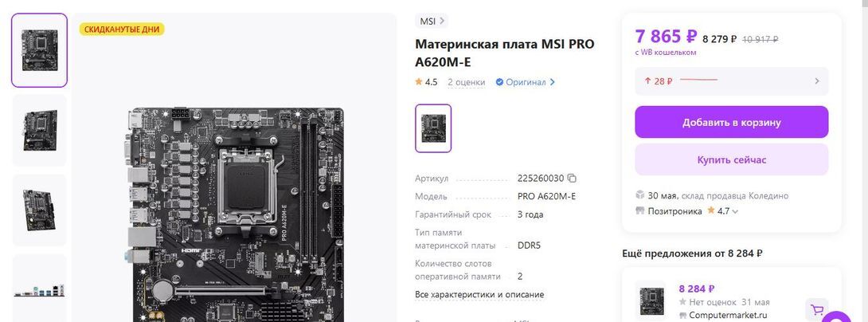The height and width of the screenshot is (322, 868).
Task: Click the delivery box icon by 30 мая
Action: (x=640, y=195)
